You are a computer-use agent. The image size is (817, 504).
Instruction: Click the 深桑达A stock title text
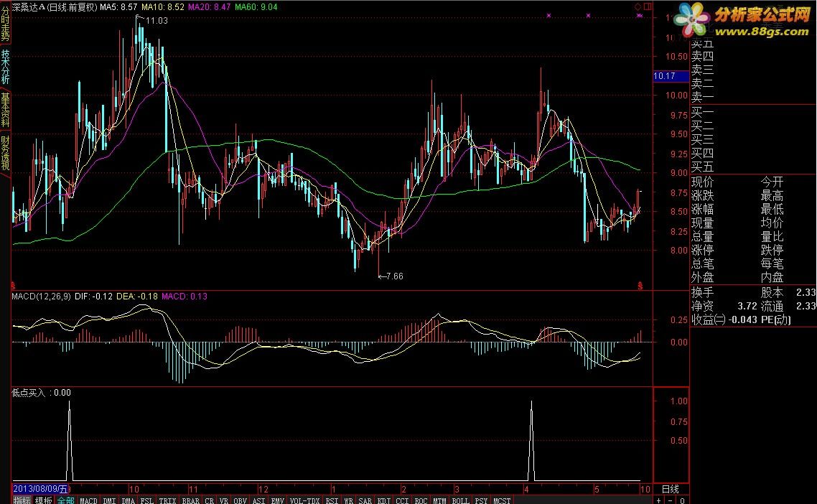[x=29, y=7]
